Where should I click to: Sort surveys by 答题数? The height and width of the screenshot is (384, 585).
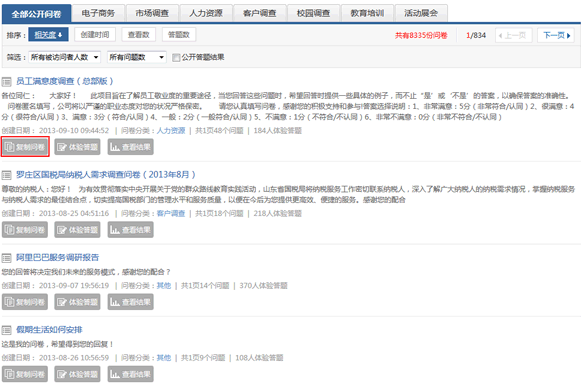point(179,35)
